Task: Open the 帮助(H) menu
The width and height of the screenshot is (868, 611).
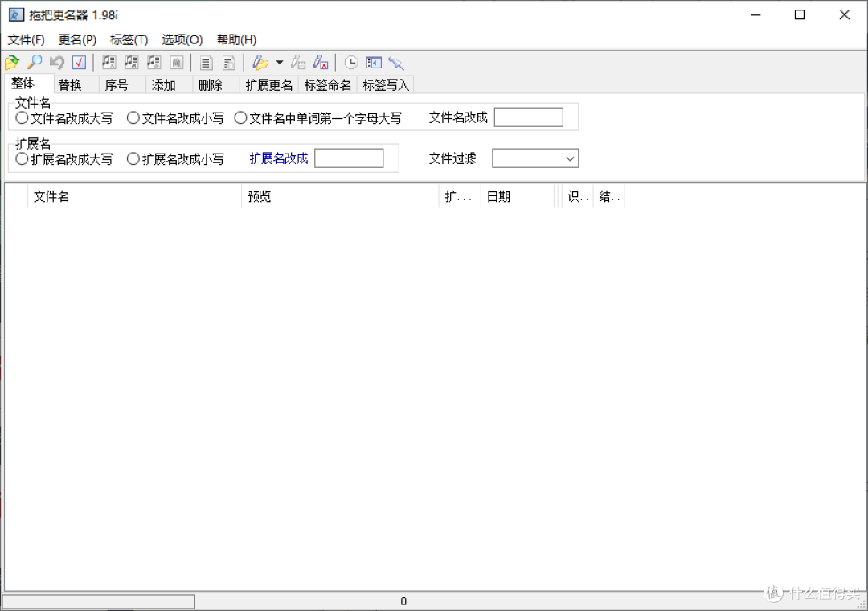Action: click(236, 39)
